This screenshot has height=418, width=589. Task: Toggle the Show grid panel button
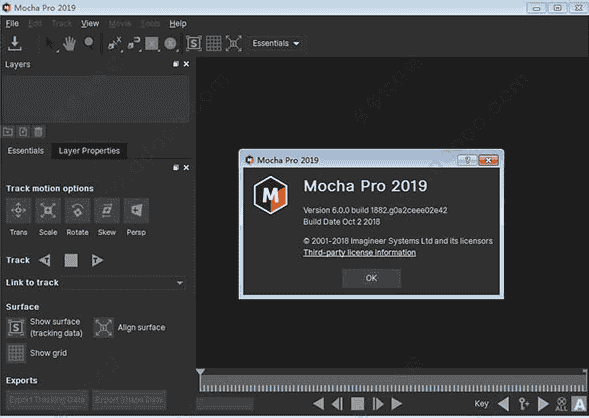[x=16, y=353]
